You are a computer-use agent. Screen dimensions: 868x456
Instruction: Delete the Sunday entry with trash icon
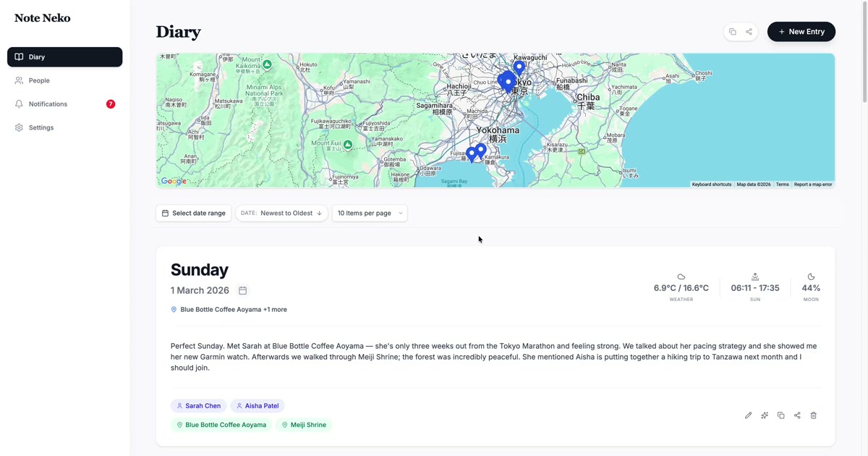coord(814,415)
